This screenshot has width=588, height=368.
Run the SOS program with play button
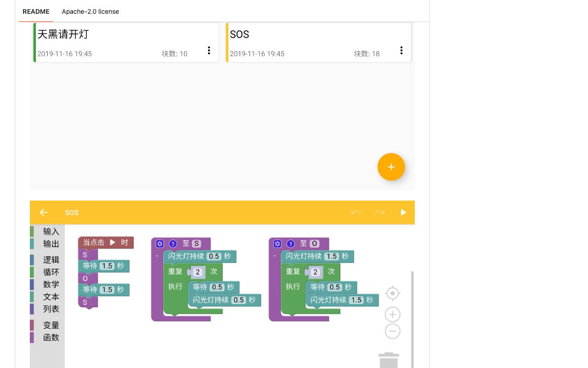[x=403, y=212]
